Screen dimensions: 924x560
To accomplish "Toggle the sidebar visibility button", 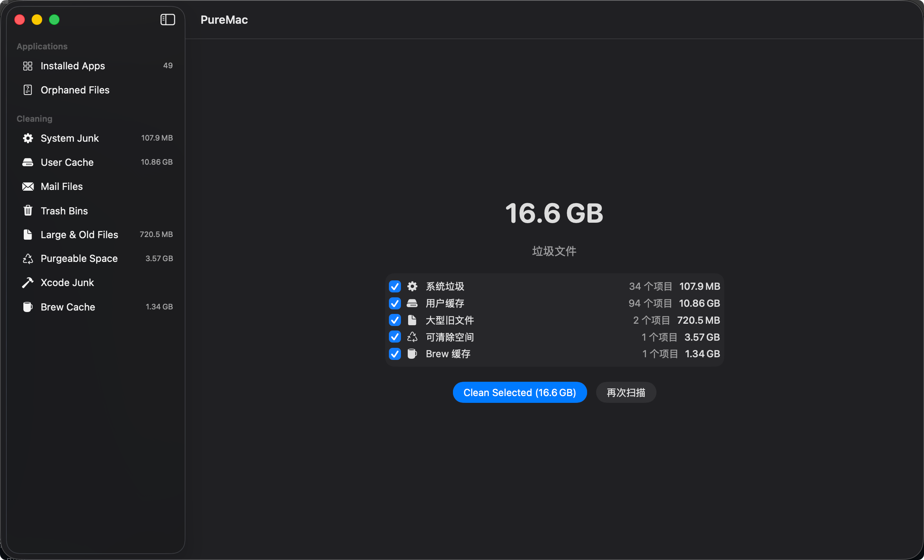I will [x=167, y=20].
